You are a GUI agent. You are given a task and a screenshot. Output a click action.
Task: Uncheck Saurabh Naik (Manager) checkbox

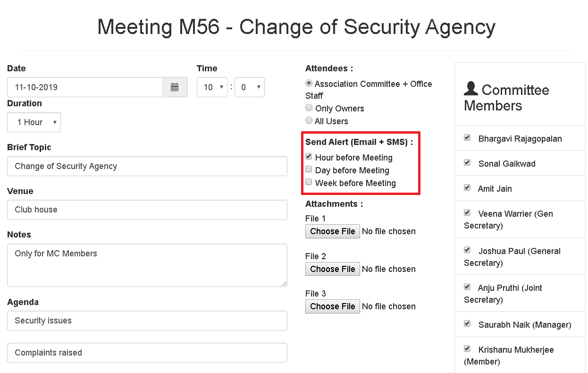467,323
